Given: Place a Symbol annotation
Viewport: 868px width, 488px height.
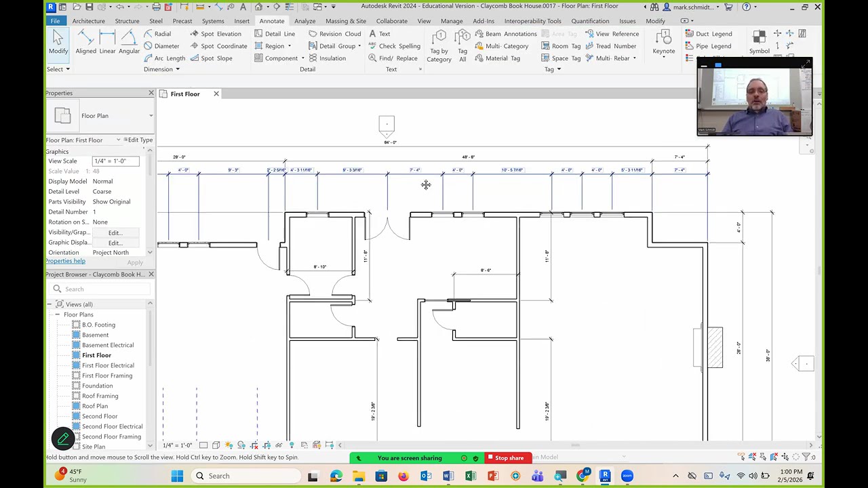Looking at the screenshot, I should (759, 42).
